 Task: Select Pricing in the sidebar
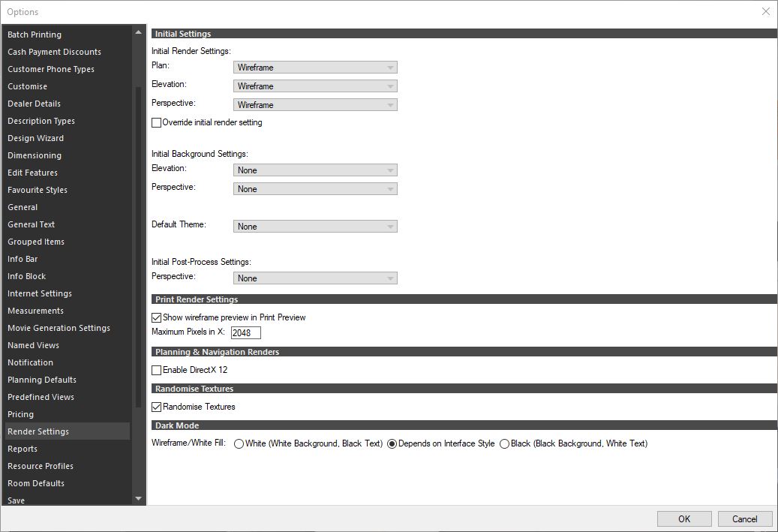tap(20, 413)
